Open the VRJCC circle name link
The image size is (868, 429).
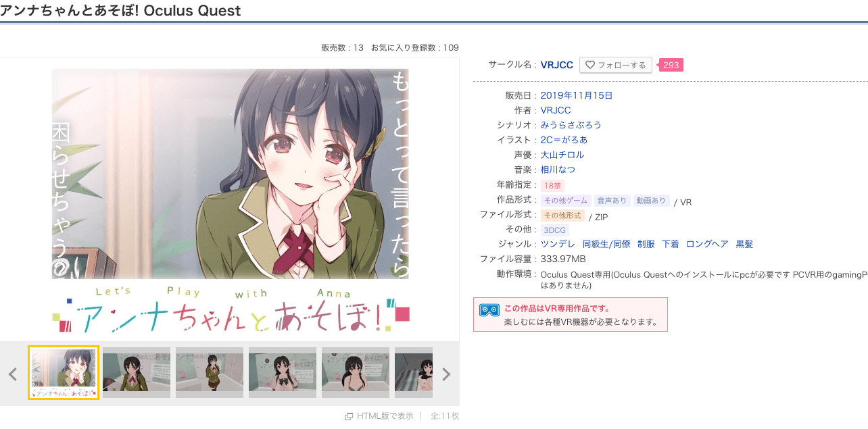[557, 65]
